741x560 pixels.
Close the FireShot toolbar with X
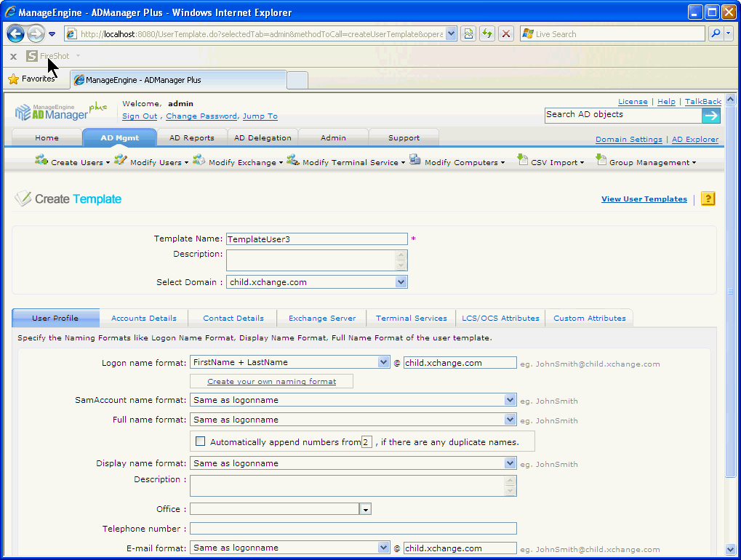(13, 57)
